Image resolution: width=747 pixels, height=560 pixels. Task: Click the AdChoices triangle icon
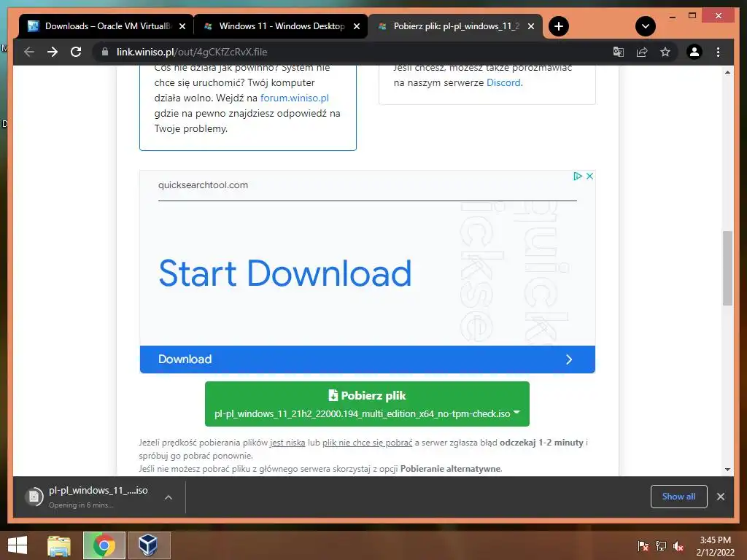578,176
